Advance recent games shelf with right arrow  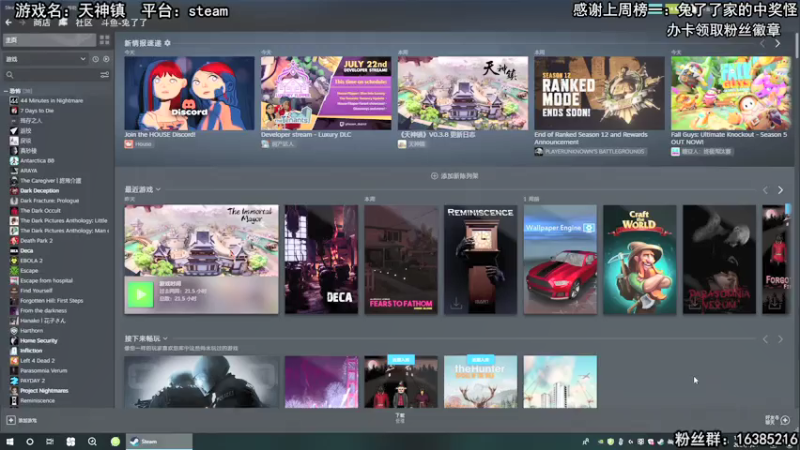[x=781, y=190]
